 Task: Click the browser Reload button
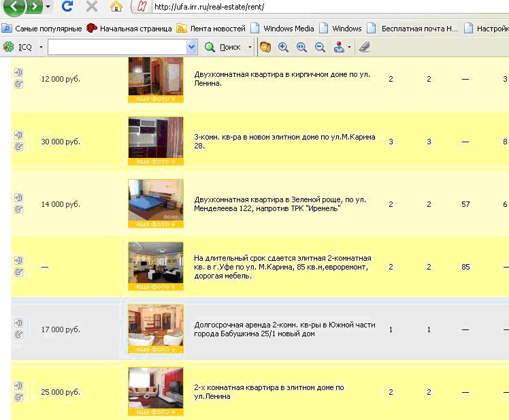pyautogui.click(x=67, y=7)
